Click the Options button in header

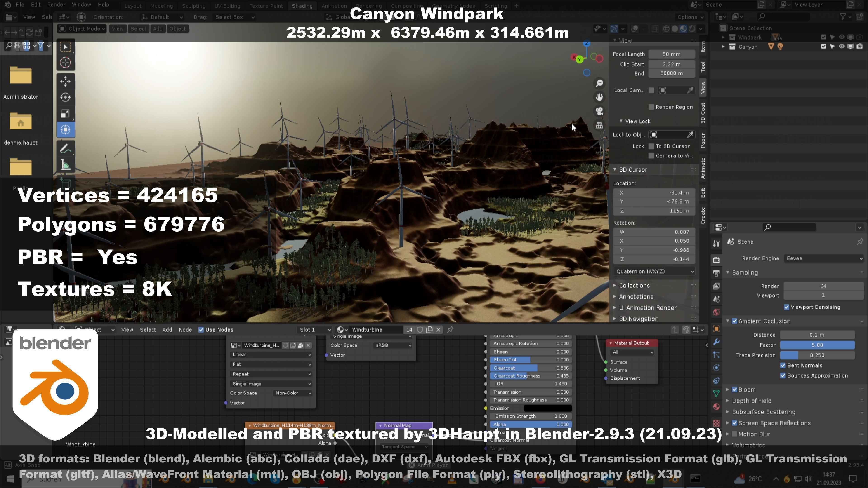690,17
